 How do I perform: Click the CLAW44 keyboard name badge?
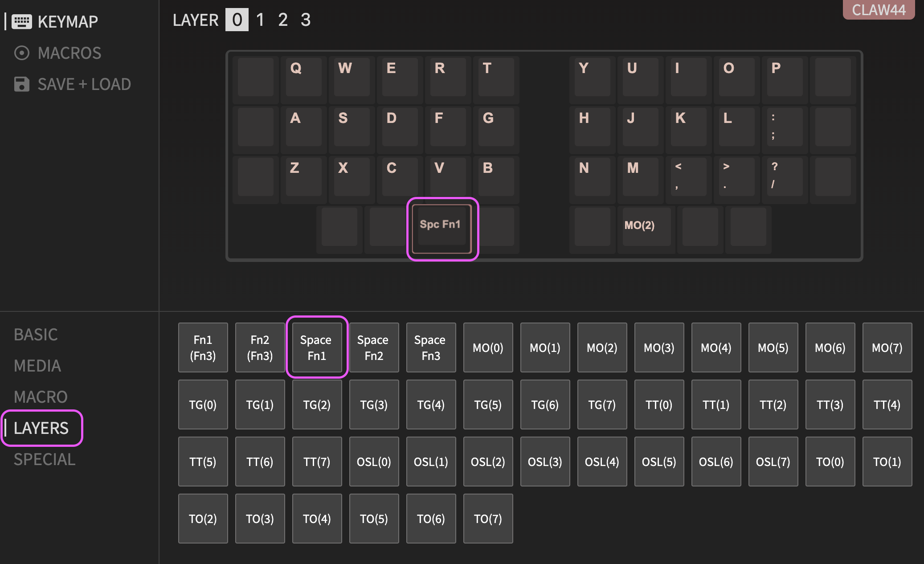point(878,10)
